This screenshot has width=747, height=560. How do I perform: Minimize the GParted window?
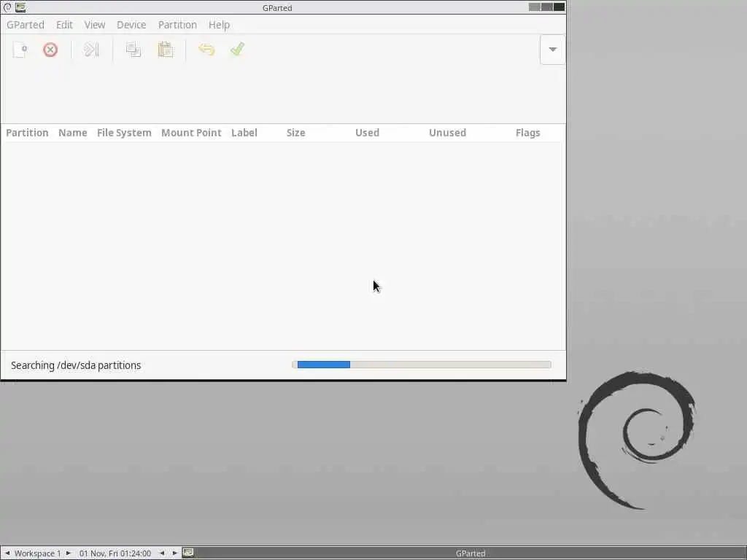[535, 7]
